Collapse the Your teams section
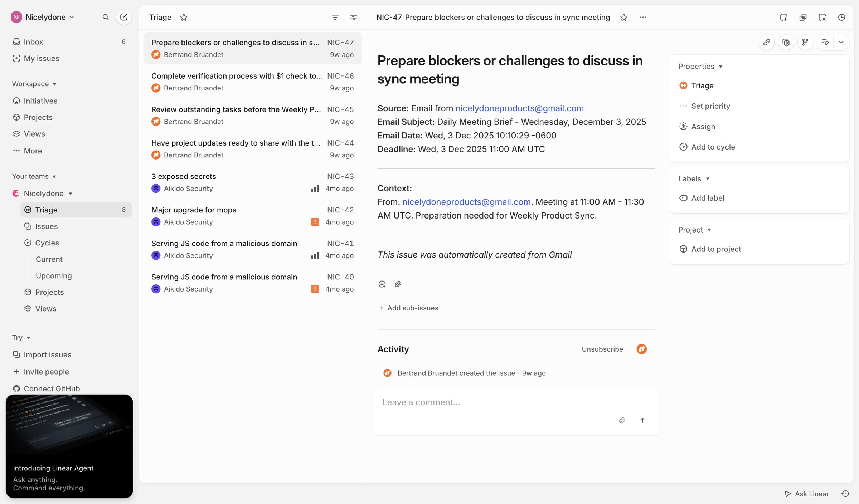The width and height of the screenshot is (859, 504). click(34, 176)
